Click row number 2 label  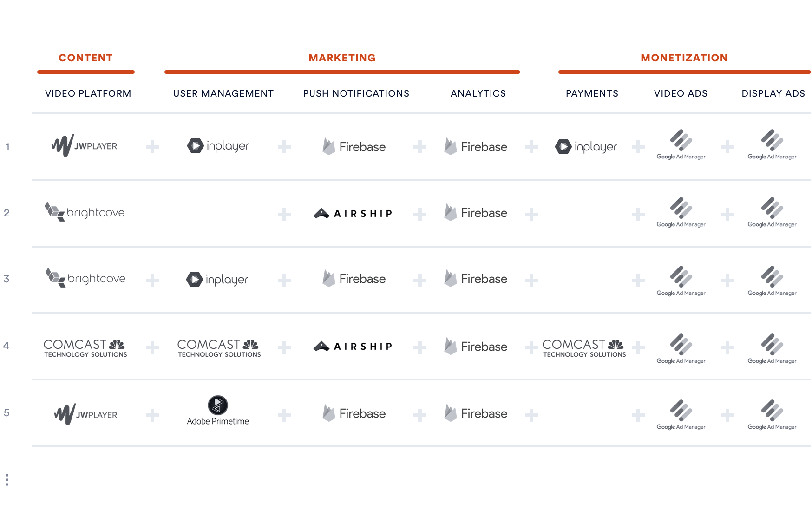pos(7,213)
